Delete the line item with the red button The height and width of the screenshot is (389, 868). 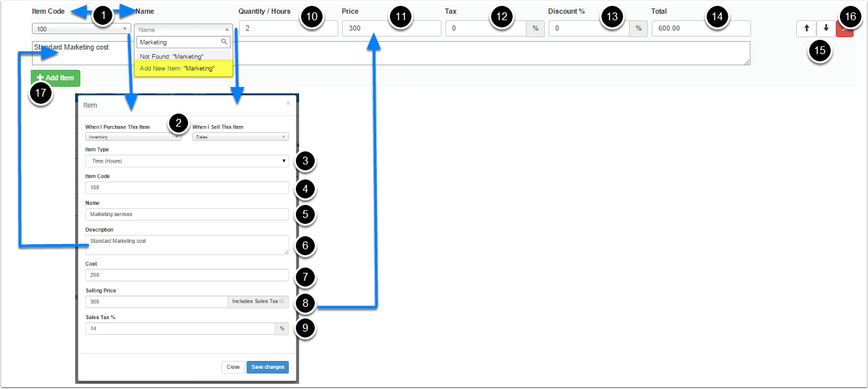point(844,28)
